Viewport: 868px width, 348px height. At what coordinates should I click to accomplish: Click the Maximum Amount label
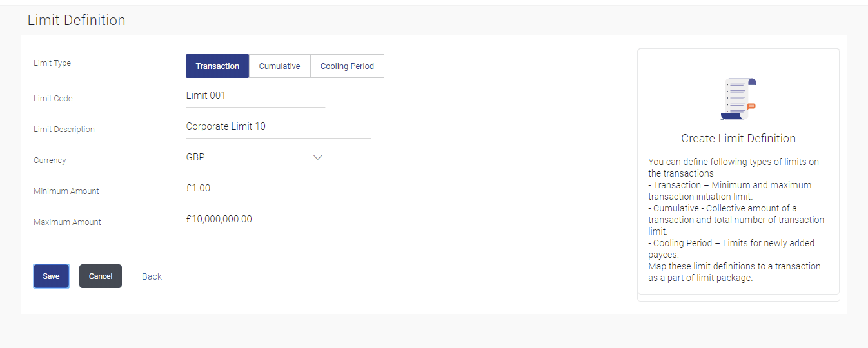pyautogui.click(x=67, y=222)
